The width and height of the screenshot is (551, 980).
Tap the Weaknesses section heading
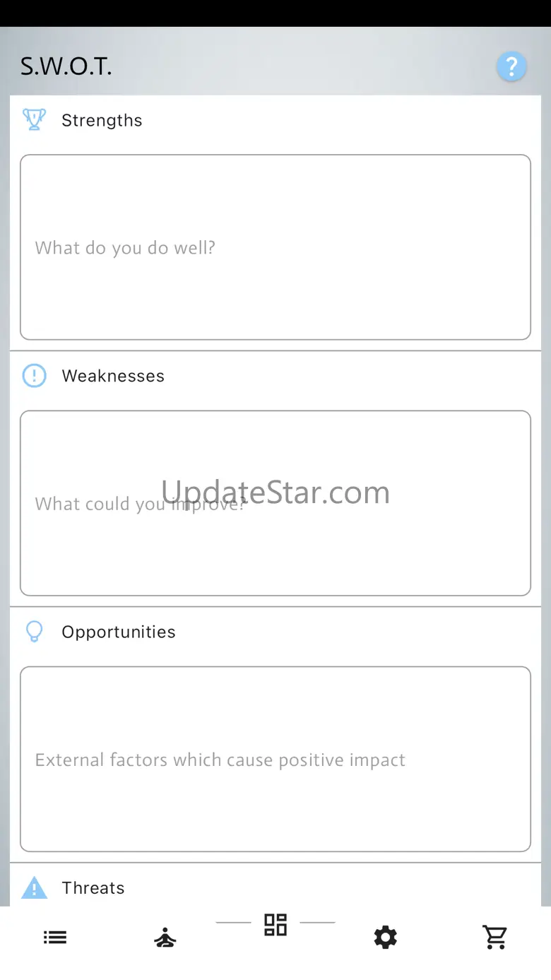click(x=113, y=376)
